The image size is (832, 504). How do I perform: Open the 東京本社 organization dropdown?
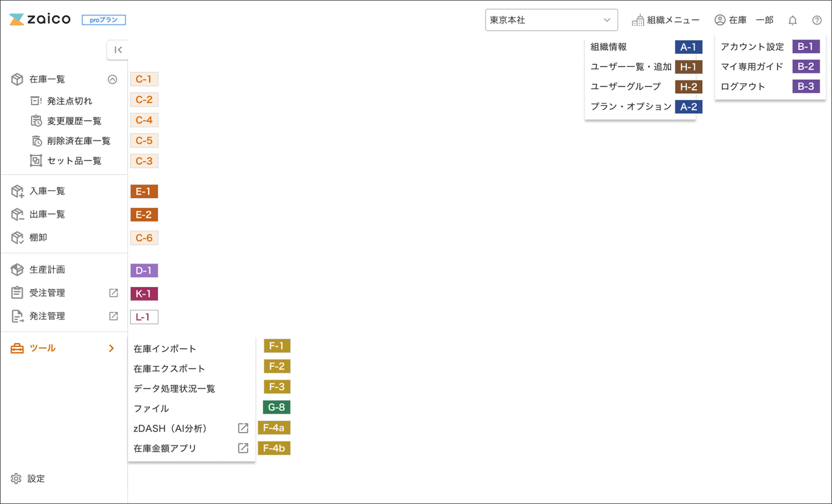click(x=551, y=20)
